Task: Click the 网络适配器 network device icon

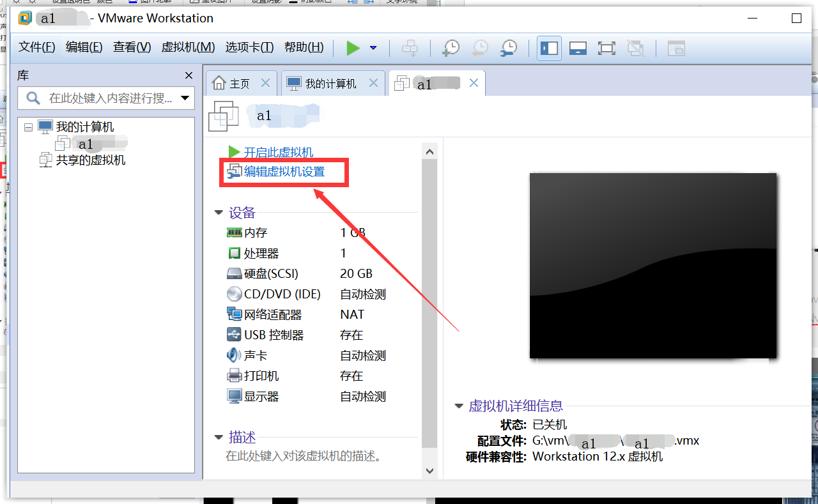Action: point(234,314)
